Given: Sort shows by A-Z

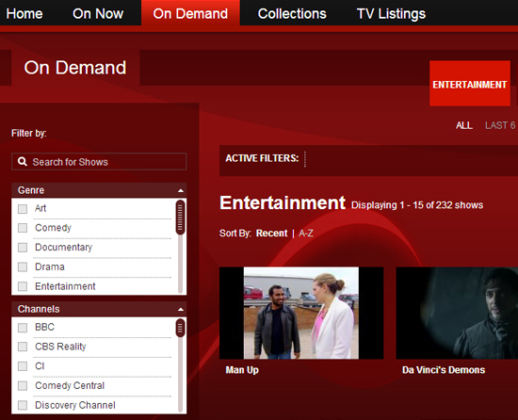Looking at the screenshot, I should point(306,234).
